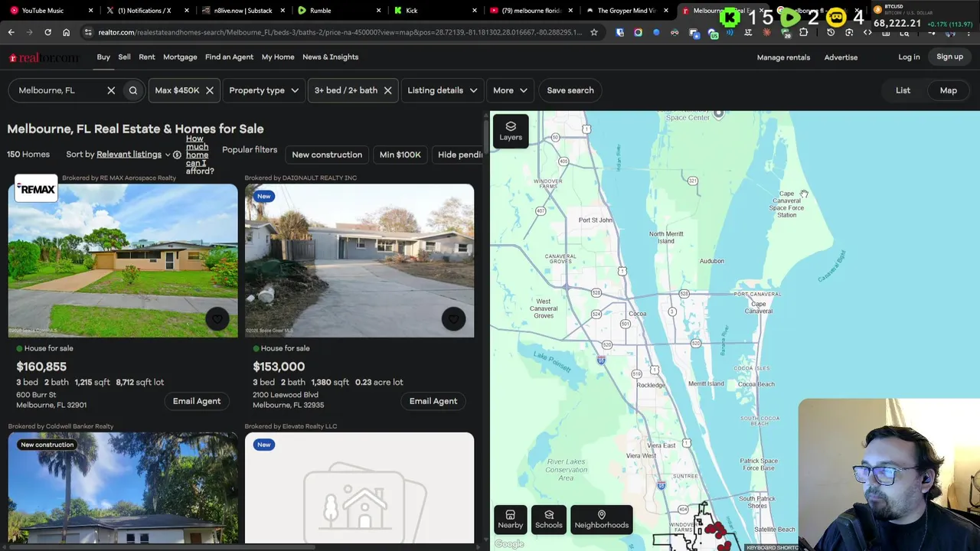This screenshot has width=980, height=551.
Task: Close the Kick tab
Action: [475, 11]
